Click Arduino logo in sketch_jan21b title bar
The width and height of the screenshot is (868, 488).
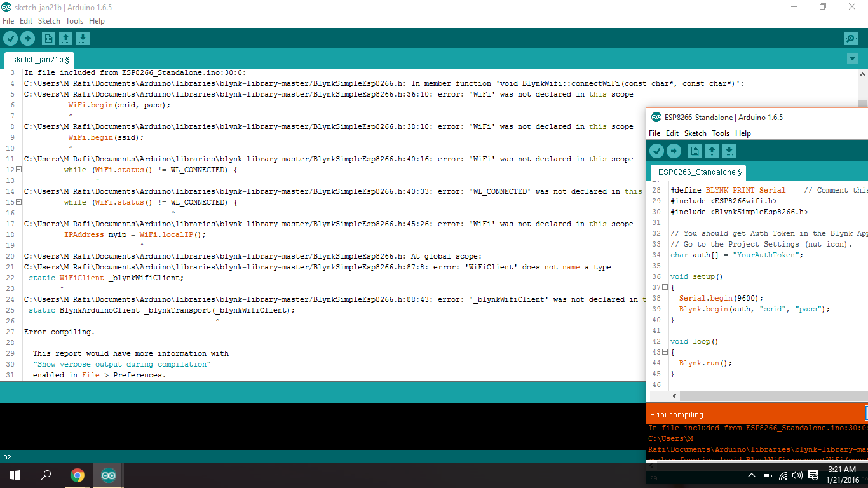coord(6,6)
